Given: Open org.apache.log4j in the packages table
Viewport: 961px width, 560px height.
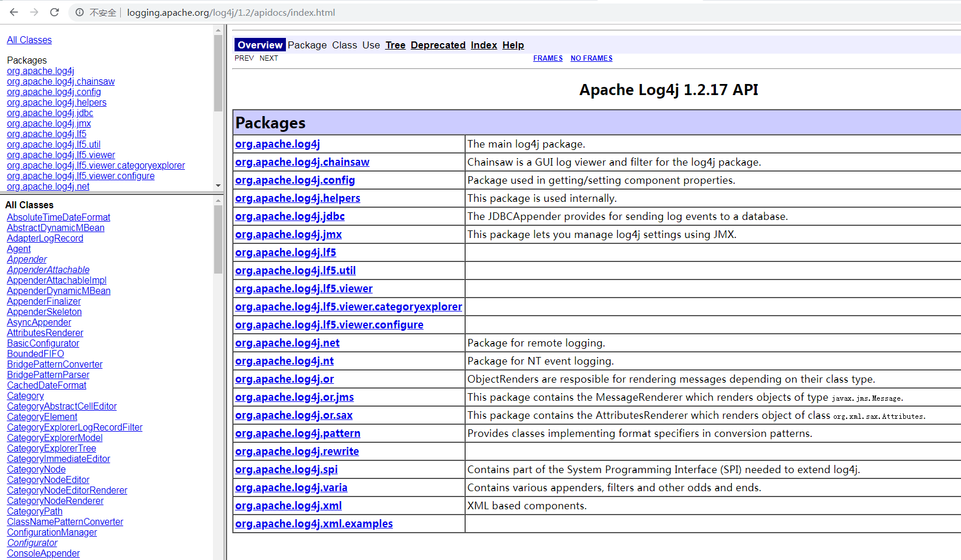Looking at the screenshot, I should pyautogui.click(x=277, y=144).
